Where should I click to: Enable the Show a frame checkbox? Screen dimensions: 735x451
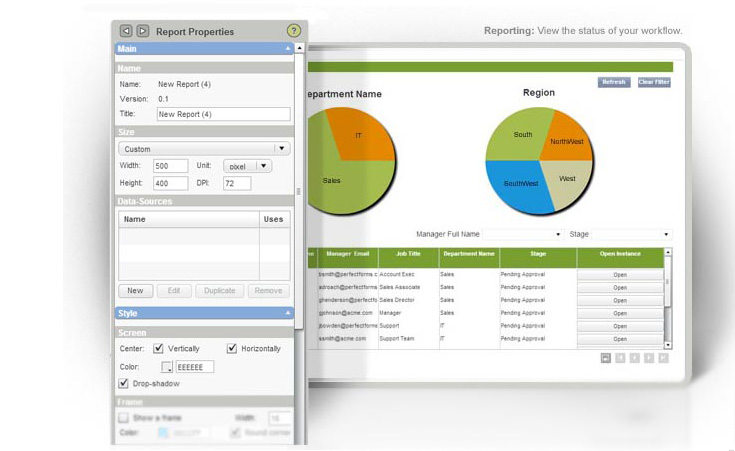click(123, 417)
